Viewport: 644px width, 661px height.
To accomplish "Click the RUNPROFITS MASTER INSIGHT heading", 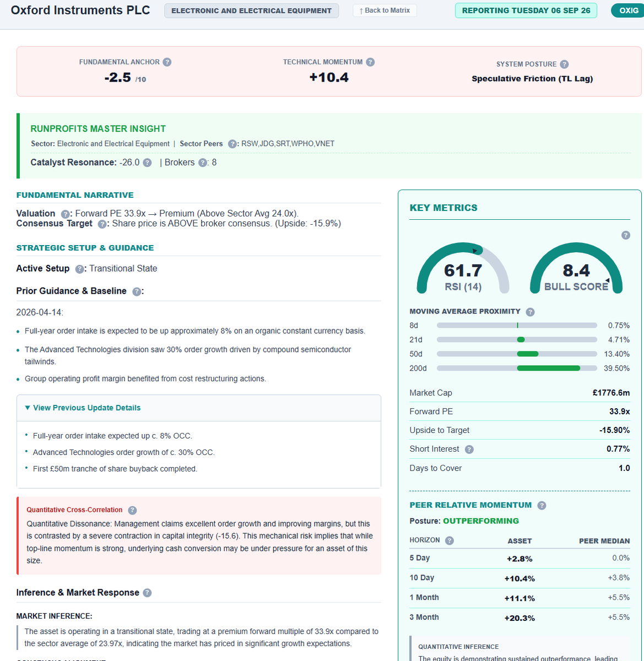I will 98,129.
